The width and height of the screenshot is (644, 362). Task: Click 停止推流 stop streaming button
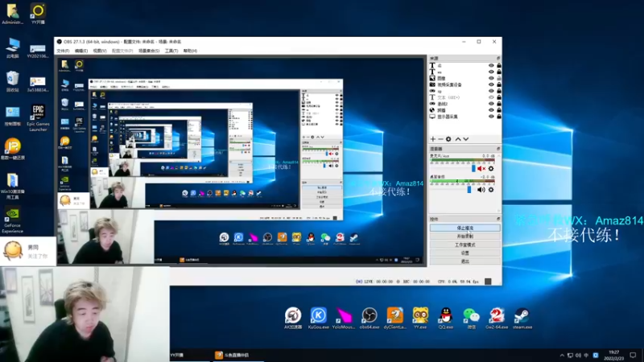click(x=465, y=228)
